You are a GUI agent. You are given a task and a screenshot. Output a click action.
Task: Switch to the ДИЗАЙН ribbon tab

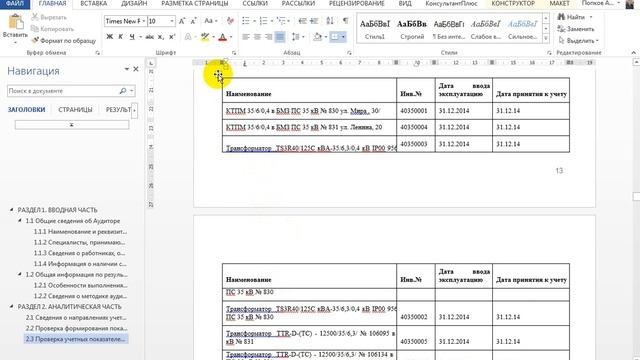coord(134,4)
